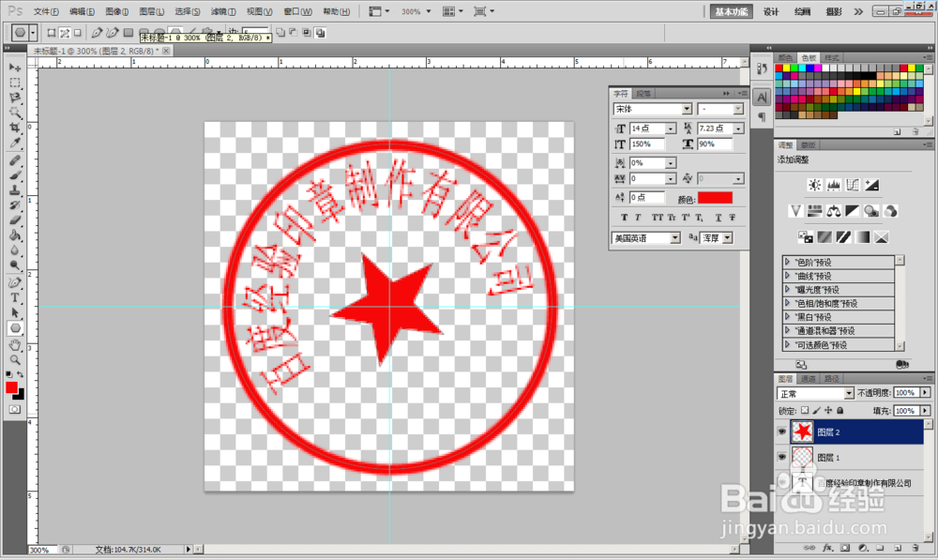Image resolution: width=938 pixels, height=560 pixels.
Task: Select the Clone Stamp tool
Action: (15, 190)
